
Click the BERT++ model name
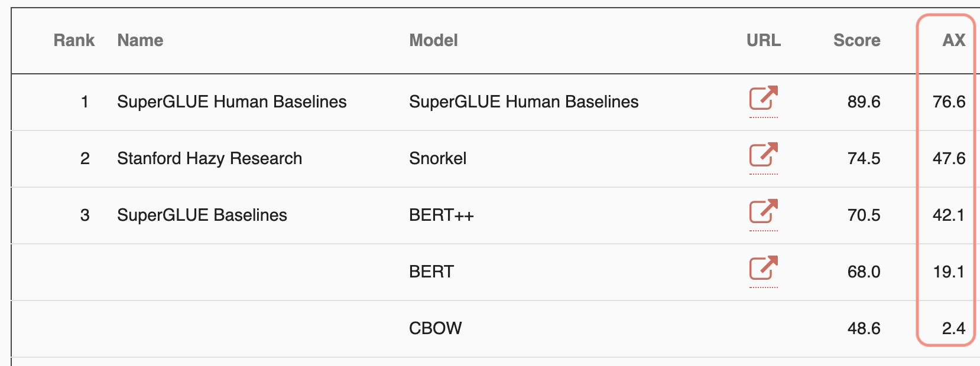[x=441, y=215]
